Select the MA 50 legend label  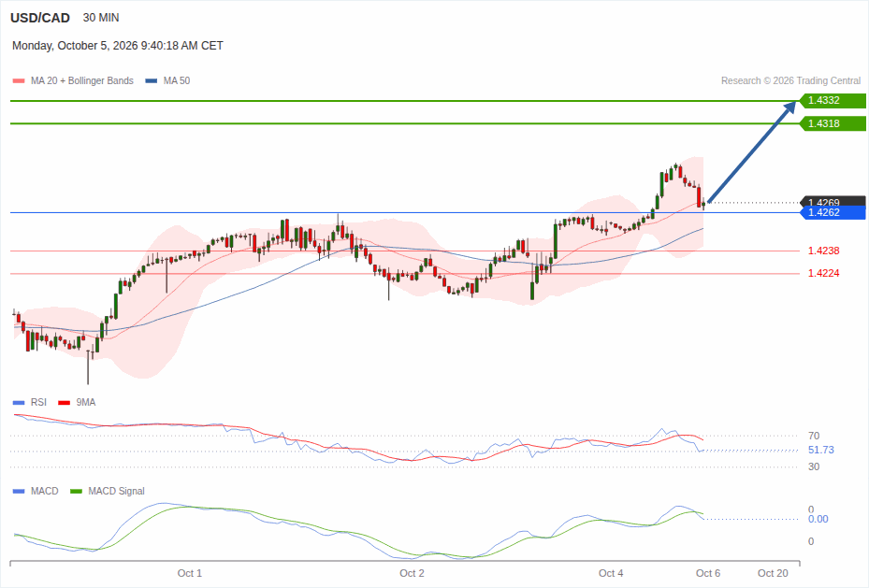tap(177, 80)
